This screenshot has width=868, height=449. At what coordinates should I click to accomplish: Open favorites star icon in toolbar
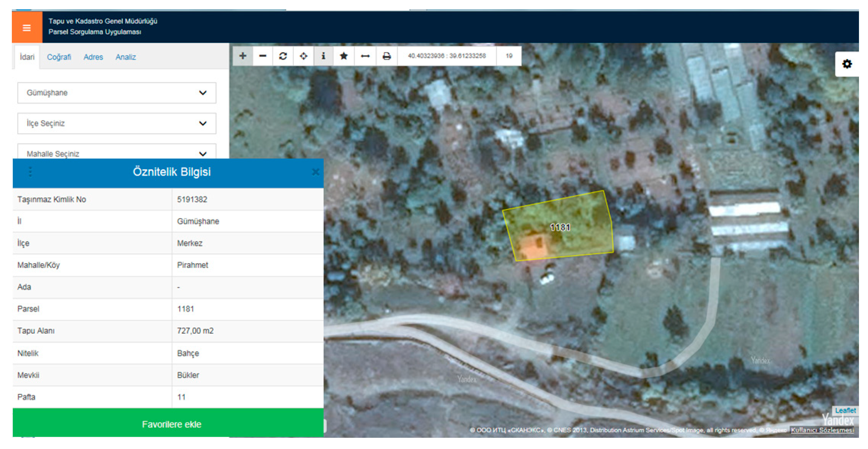(344, 56)
